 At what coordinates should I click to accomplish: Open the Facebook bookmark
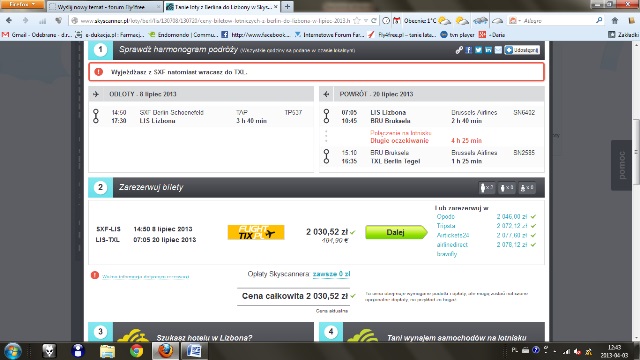[x=255, y=35]
